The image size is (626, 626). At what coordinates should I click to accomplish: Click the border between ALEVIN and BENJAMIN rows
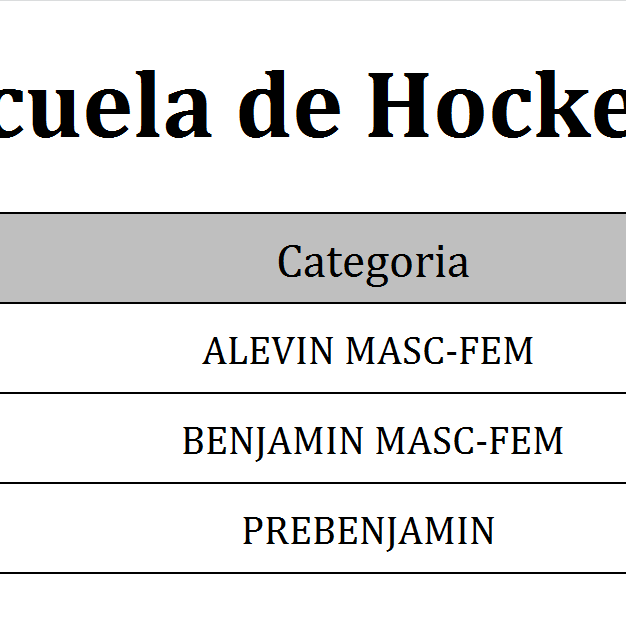tap(313, 393)
